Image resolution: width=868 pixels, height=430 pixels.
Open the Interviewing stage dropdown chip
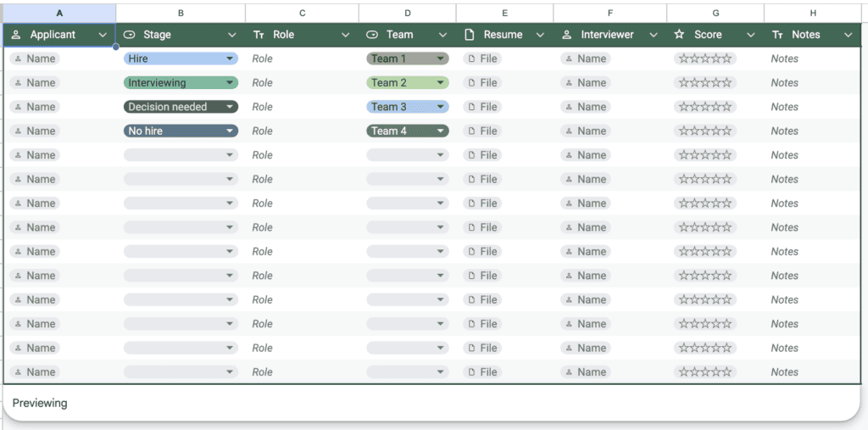click(181, 82)
